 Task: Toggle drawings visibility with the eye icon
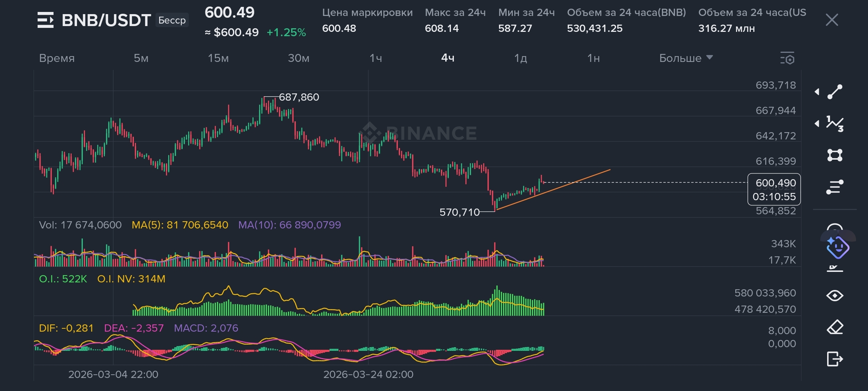pos(835,296)
